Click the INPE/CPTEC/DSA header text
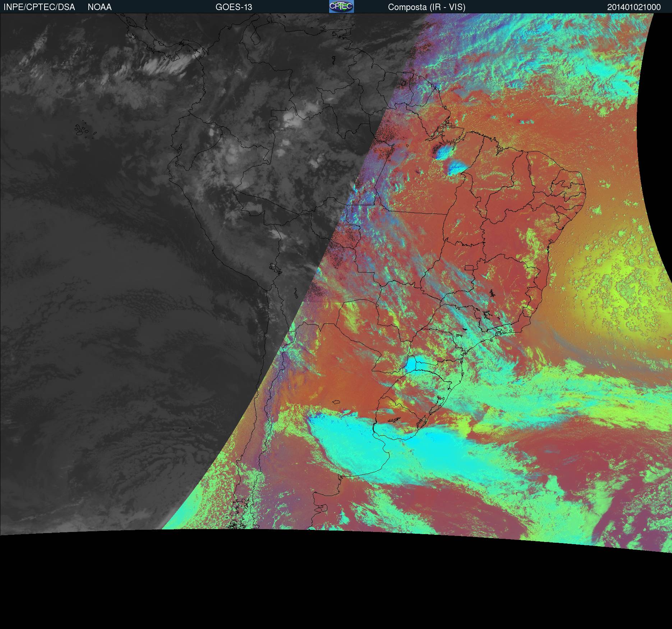This screenshot has height=629, width=672. 39,7
